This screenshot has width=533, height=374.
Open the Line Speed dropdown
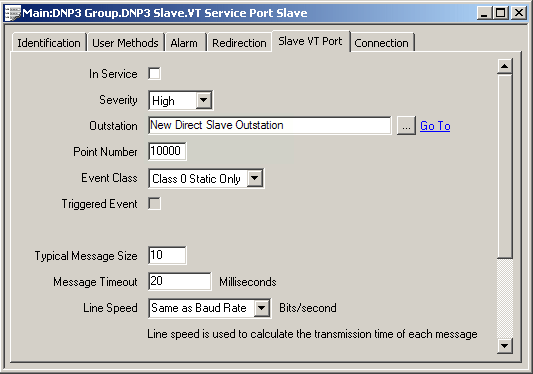point(261,308)
